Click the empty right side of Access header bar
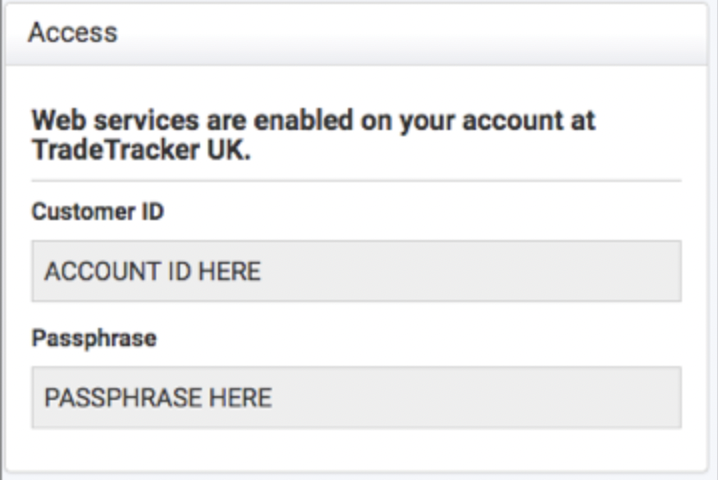This screenshot has height=480, width=718. (500, 33)
